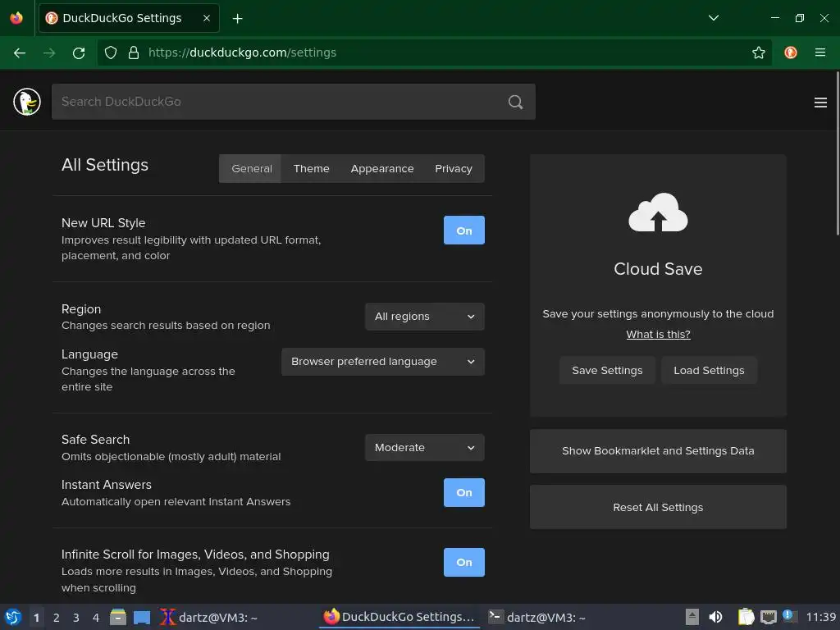Click the show desktop taskbar icon
840x630 pixels.
click(x=141, y=618)
